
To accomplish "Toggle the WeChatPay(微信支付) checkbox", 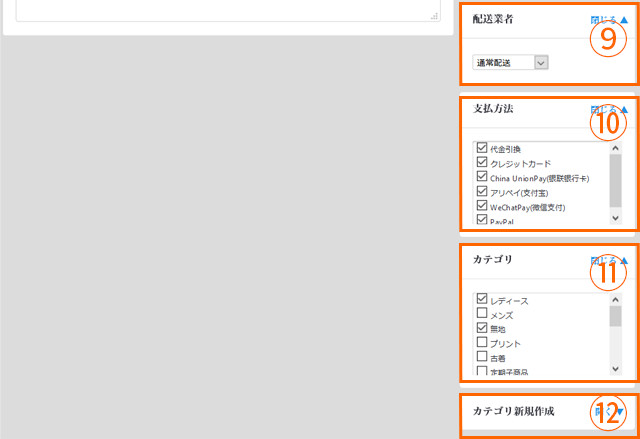I will pyautogui.click(x=482, y=206).
